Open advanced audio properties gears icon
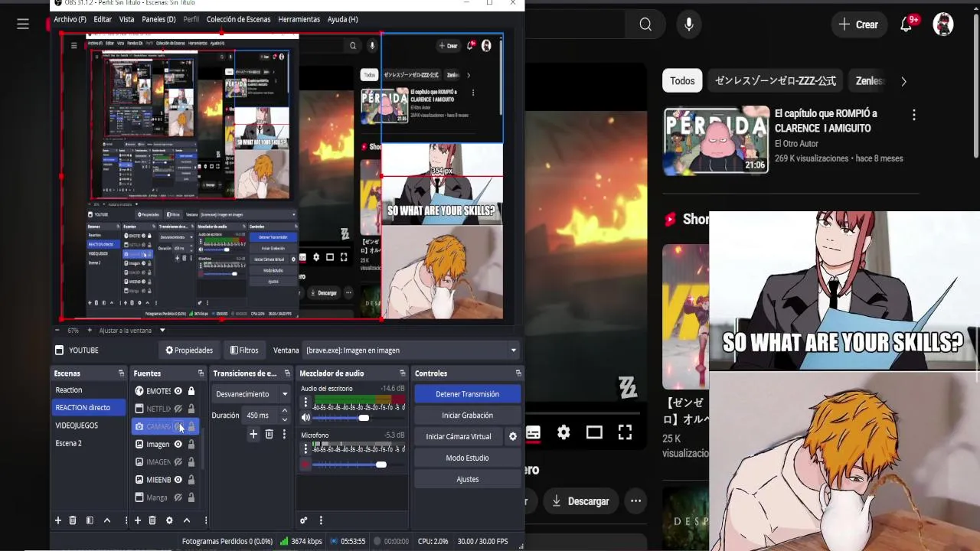Screen dimensions: 980x551 tap(303, 520)
